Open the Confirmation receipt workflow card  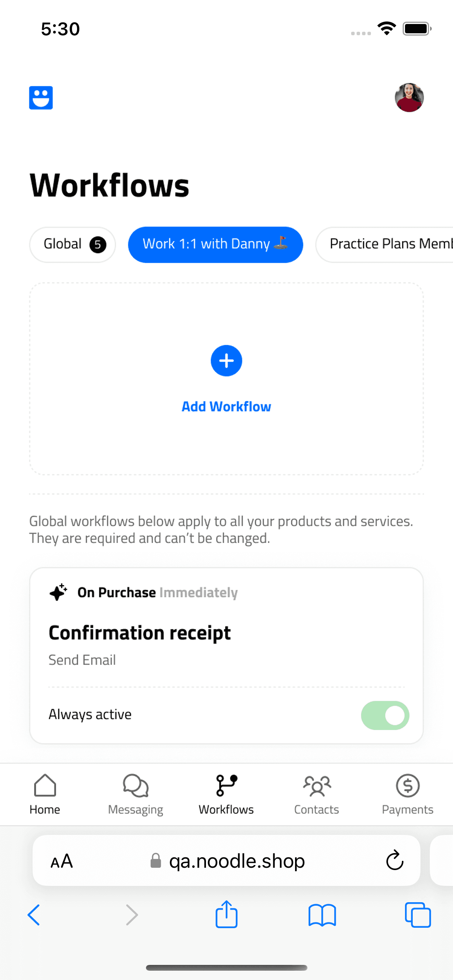(x=226, y=656)
